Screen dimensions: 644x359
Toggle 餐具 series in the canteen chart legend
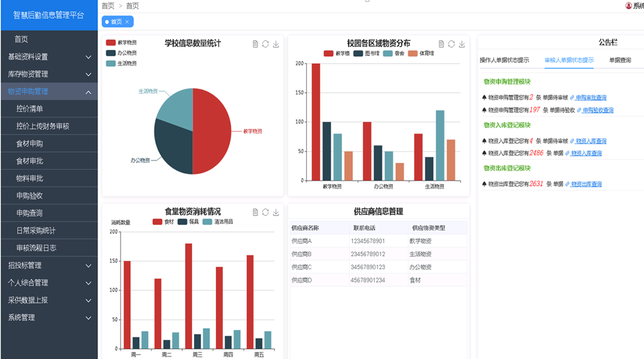[186, 222]
